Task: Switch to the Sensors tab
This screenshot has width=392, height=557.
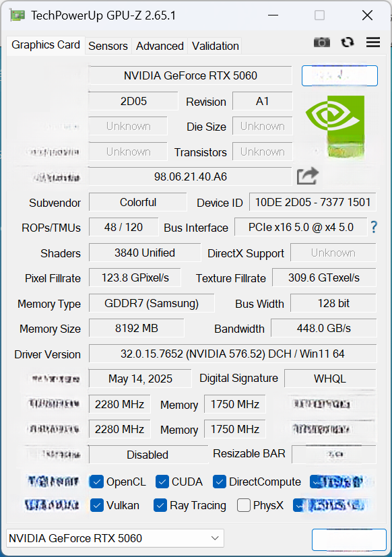Action: 108,46
